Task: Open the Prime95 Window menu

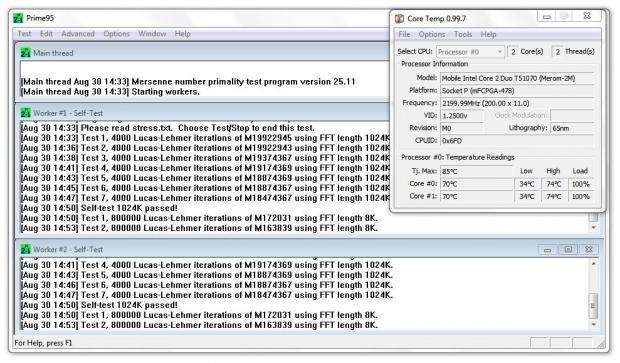Action: tap(152, 34)
